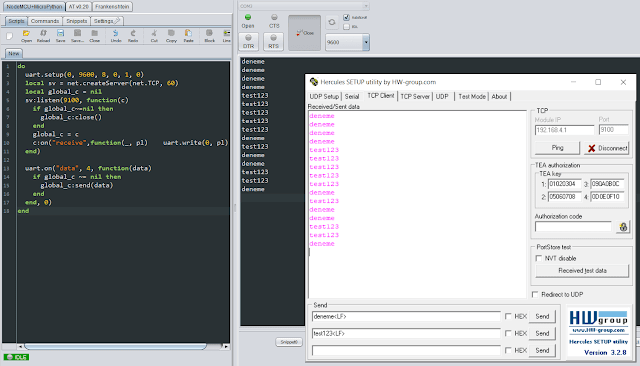Click the green Open port indicator
The height and width of the screenshot is (366, 640).
(x=248, y=18)
